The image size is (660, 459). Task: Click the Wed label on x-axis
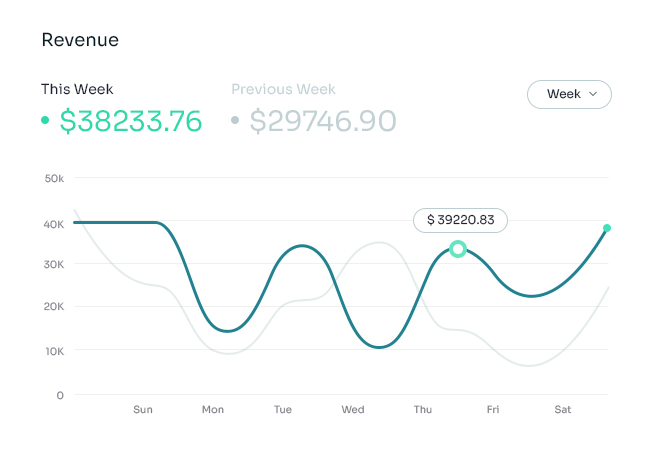(x=353, y=409)
